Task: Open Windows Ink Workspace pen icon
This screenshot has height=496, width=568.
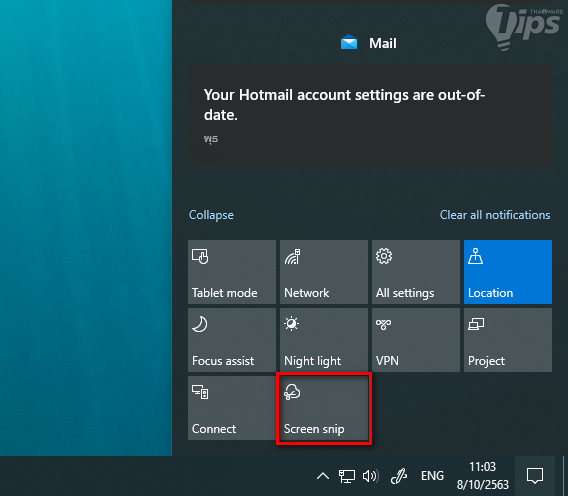Action: 399,476
